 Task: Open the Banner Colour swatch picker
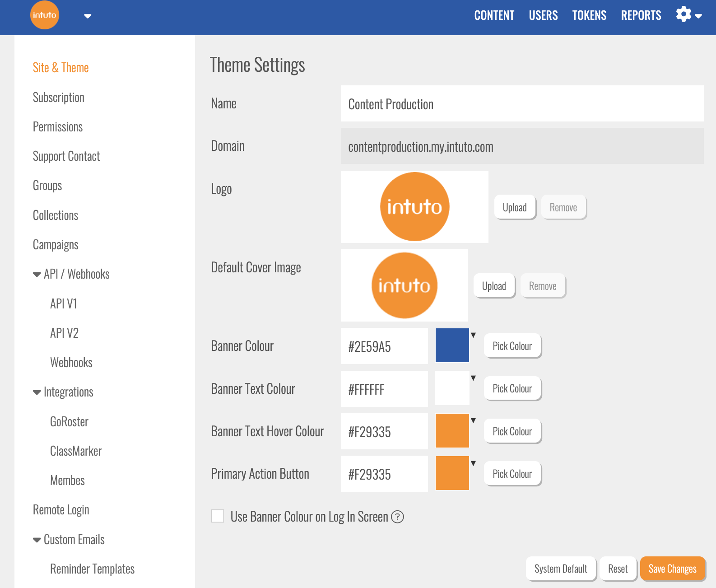coord(452,345)
